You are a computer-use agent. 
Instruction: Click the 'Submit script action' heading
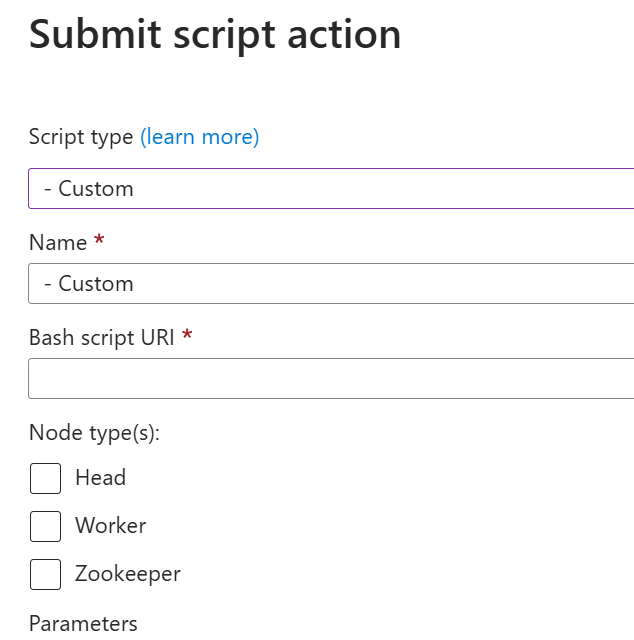[215, 35]
